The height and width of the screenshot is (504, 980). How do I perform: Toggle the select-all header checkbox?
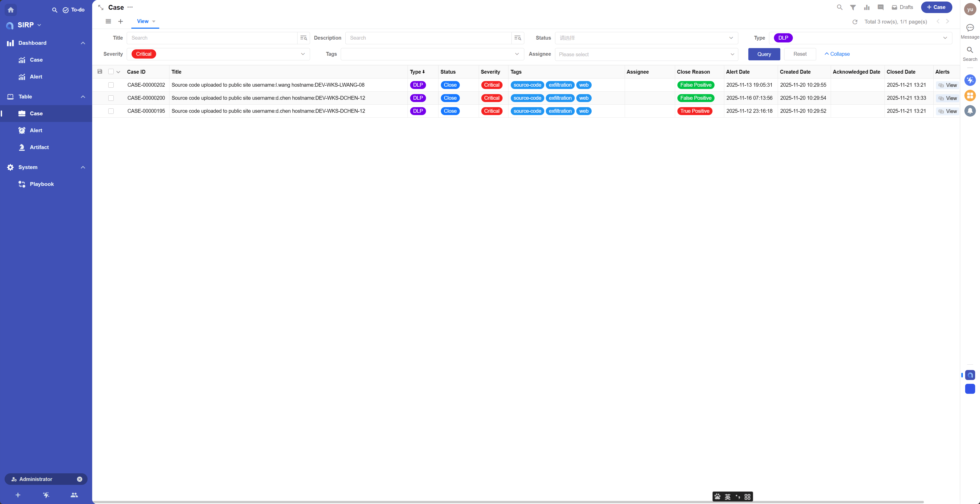click(x=111, y=72)
